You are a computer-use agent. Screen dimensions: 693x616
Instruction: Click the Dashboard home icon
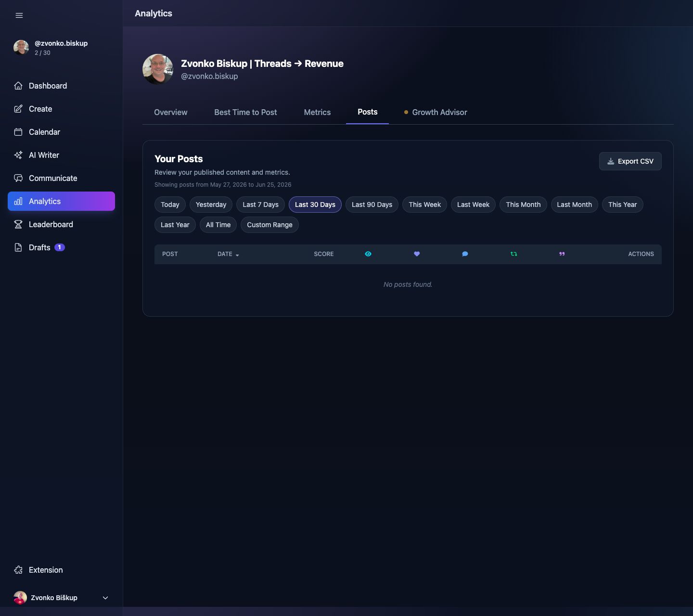coord(18,86)
